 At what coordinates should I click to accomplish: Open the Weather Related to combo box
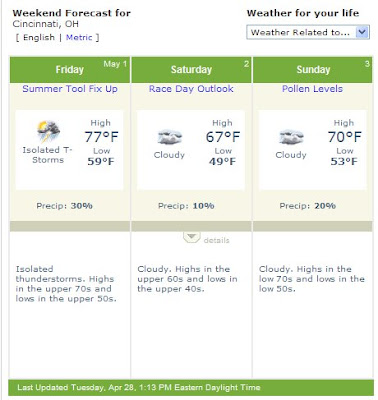click(308, 32)
